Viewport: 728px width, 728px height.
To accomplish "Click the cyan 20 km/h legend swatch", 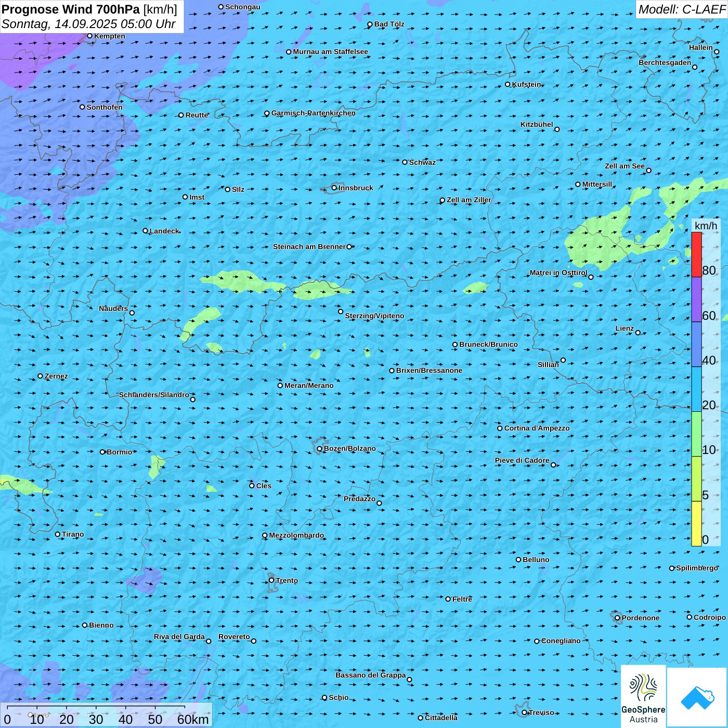I will (696, 389).
